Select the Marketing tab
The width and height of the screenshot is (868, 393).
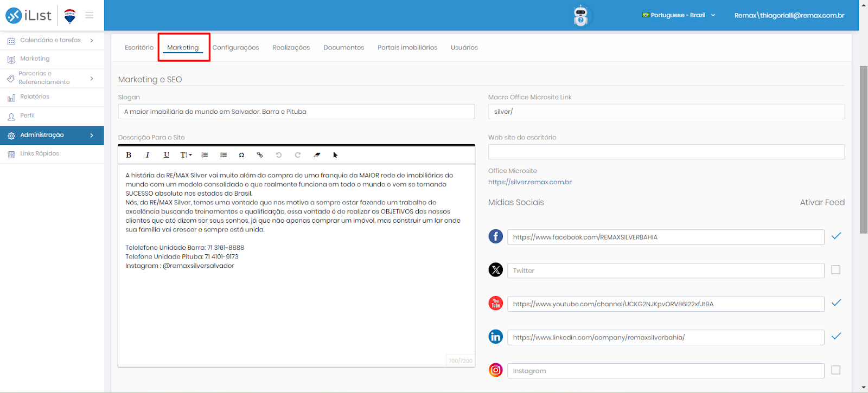tap(183, 48)
